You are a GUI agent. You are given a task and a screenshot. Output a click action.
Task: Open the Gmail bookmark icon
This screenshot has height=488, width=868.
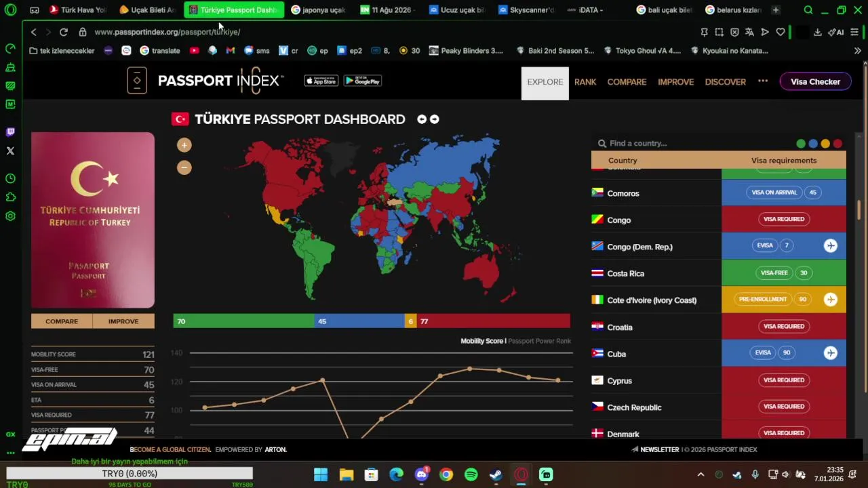pyautogui.click(x=231, y=51)
